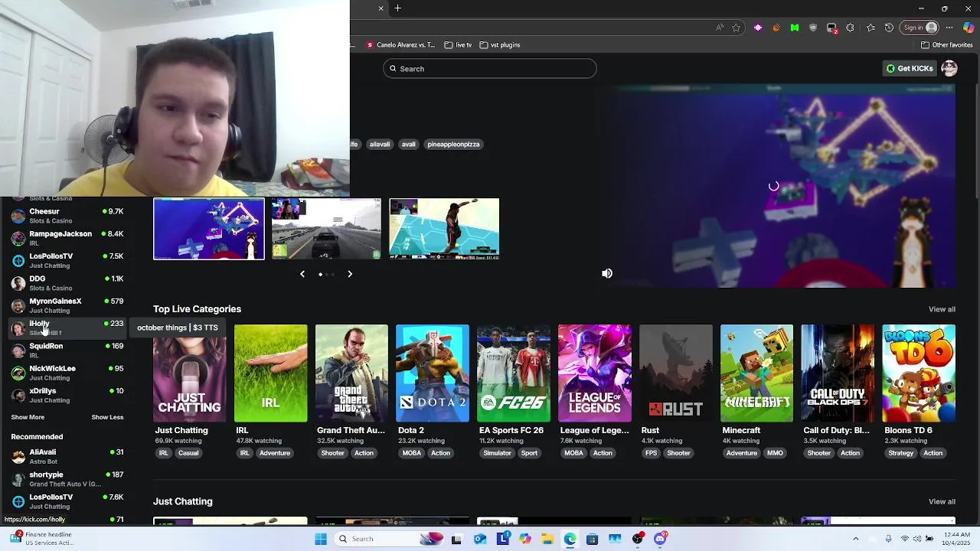Screen dimensions: 980x551
Task: Click the browser favorites star icon
Action: click(736, 28)
